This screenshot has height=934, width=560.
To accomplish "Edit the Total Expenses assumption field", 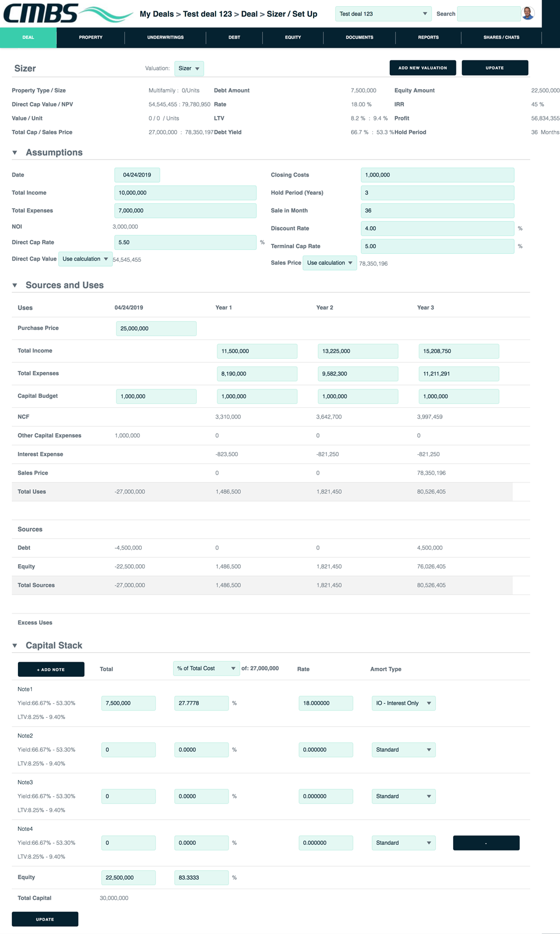I will (185, 211).
